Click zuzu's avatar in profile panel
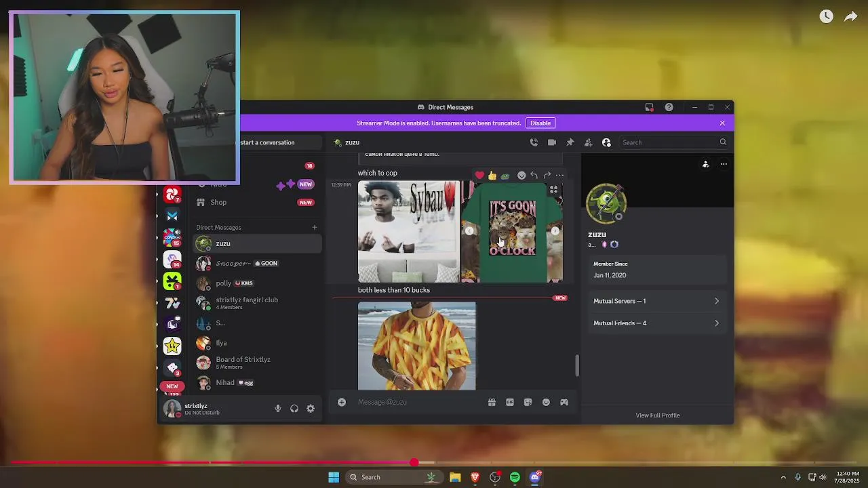Image resolution: width=868 pixels, height=488 pixels. click(606, 203)
